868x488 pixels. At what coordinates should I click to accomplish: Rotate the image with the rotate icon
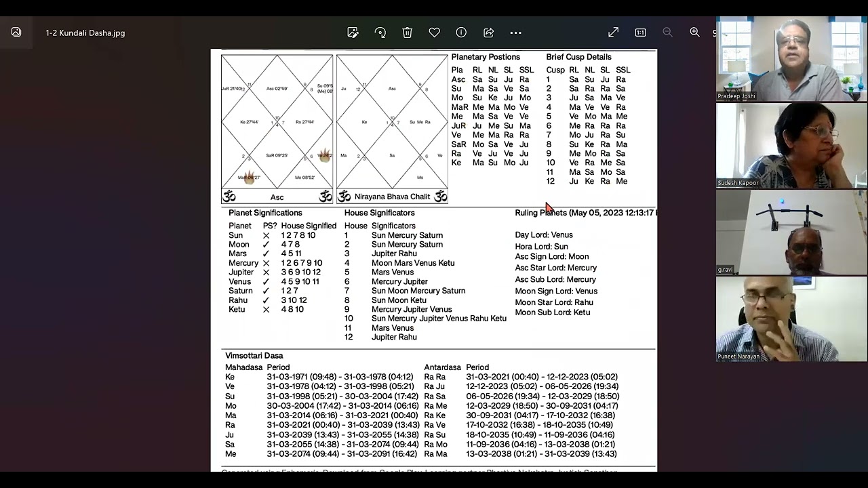coord(380,33)
